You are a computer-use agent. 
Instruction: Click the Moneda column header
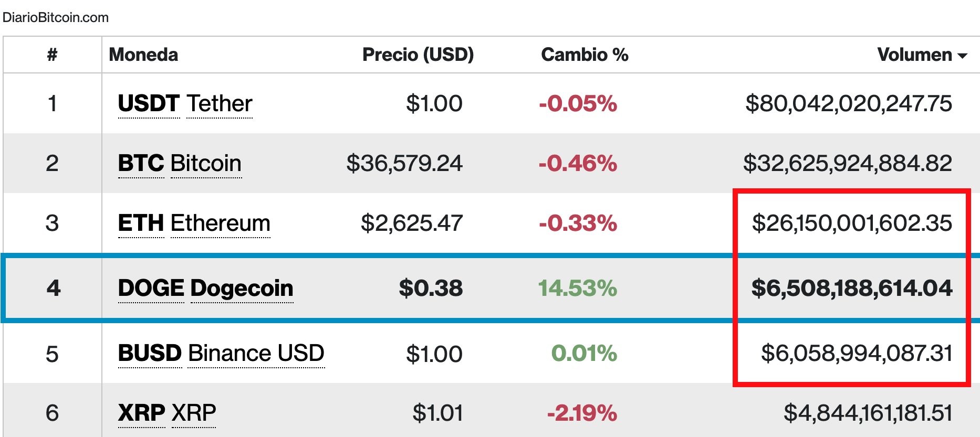coord(143,55)
